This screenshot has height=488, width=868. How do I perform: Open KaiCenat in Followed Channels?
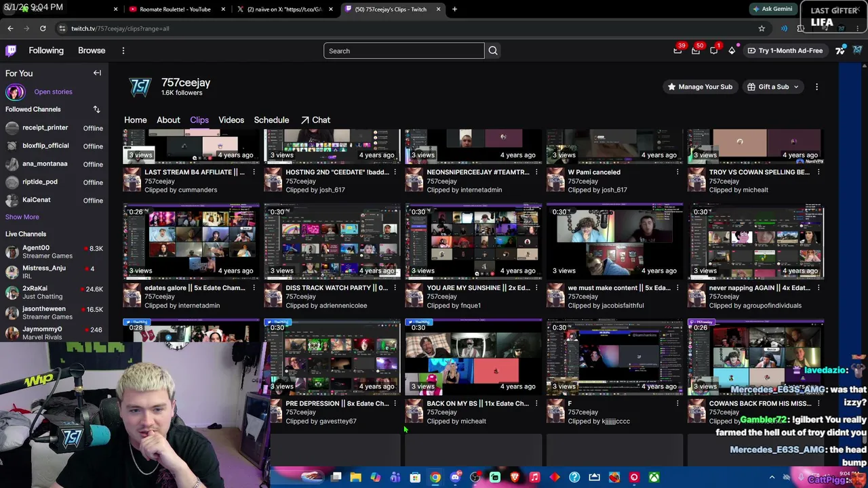[54, 200]
